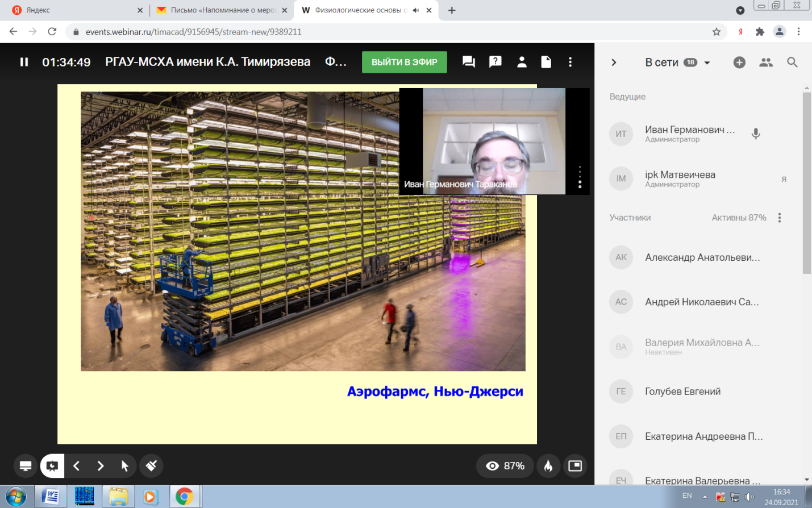Viewport: 812px width, 508px height.
Task: Toggle the picture-in-picture layout icon
Action: (575, 466)
